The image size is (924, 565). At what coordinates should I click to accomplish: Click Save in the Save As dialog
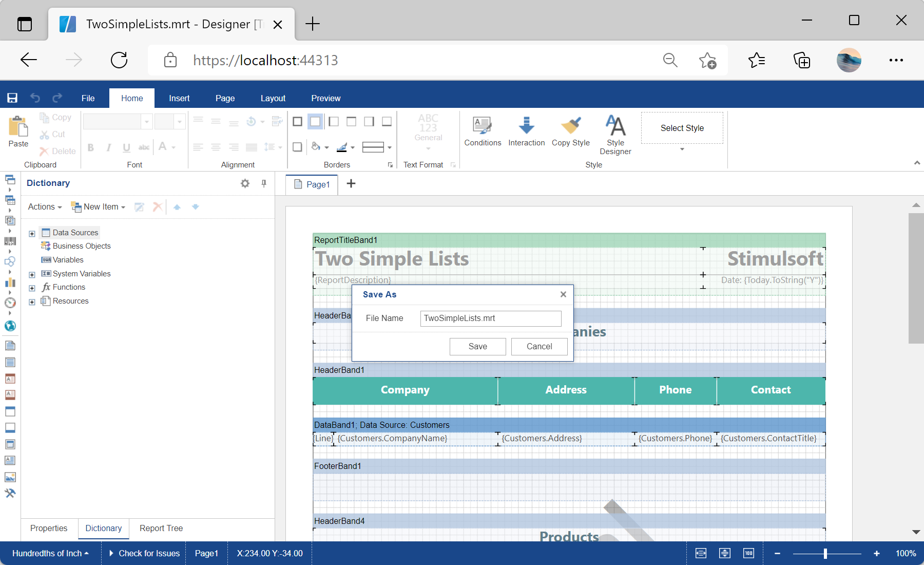pyautogui.click(x=477, y=347)
